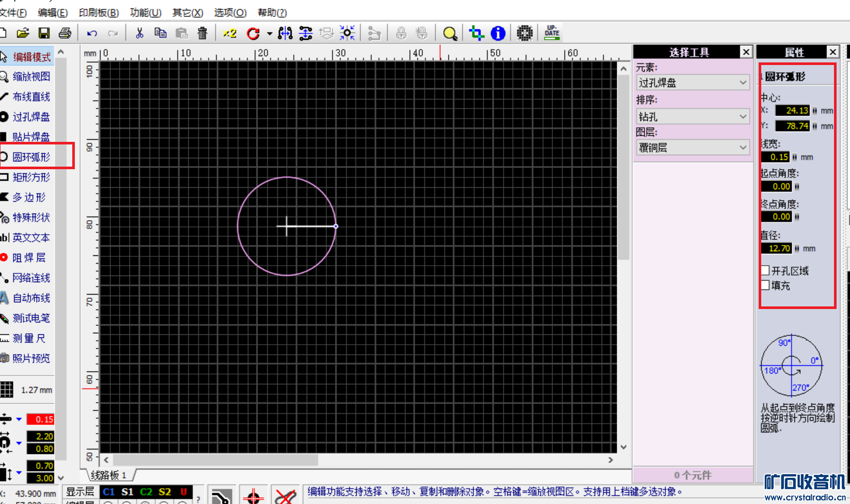Switch to the 线路板 1 tab
Image resolution: width=850 pixels, height=504 pixels.
[108, 475]
